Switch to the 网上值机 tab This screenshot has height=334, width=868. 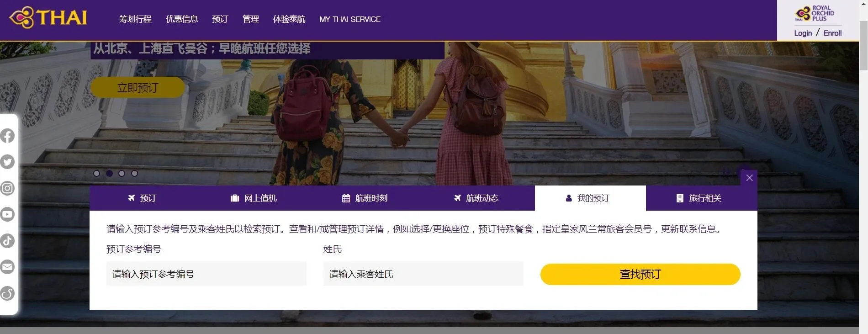click(x=254, y=198)
